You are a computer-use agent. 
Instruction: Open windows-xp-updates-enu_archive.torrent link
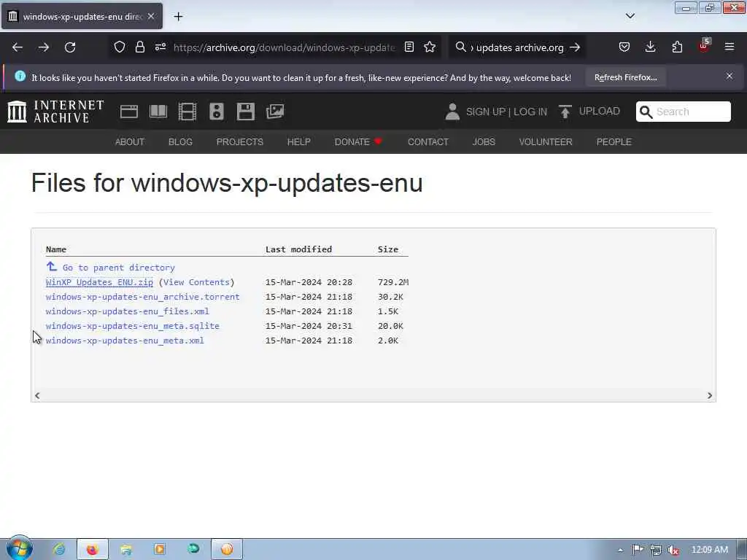click(142, 297)
